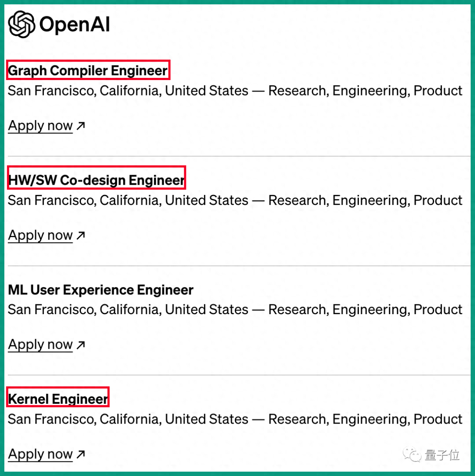Click the OpenAI wordmark text
Image resolution: width=475 pixels, height=476 pixels.
click(74, 25)
